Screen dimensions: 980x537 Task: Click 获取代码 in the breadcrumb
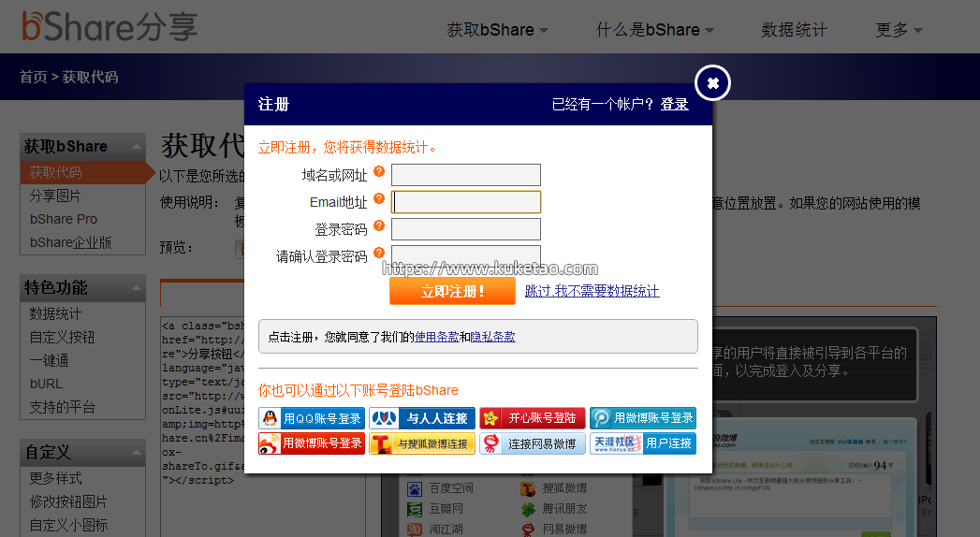[x=90, y=77]
